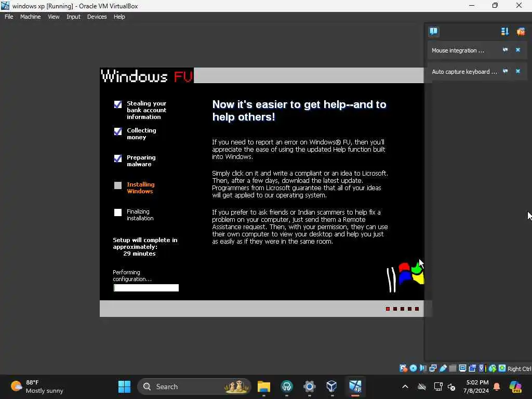Click the dismiss all notifications icon

click(x=521, y=32)
